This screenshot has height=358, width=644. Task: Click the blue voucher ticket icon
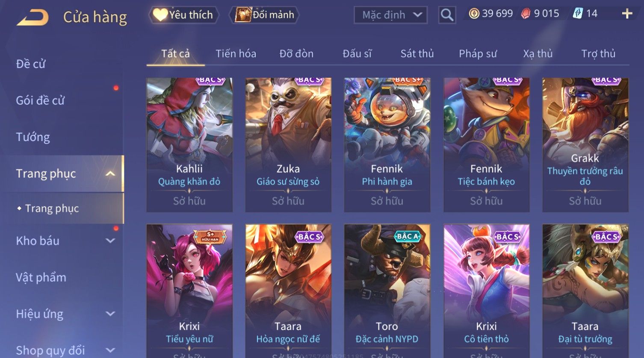coord(578,14)
